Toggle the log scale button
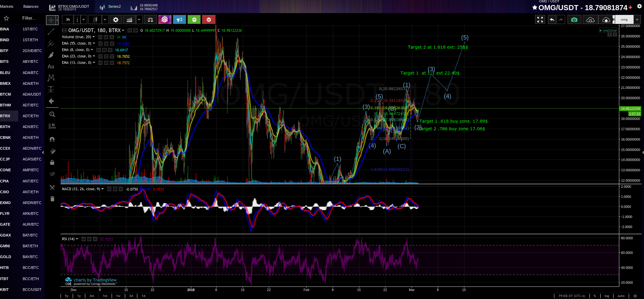The width and height of the screenshot is (644, 299). tap(607, 296)
